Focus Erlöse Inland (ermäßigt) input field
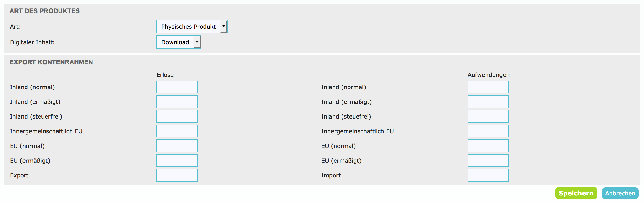 click(x=177, y=102)
